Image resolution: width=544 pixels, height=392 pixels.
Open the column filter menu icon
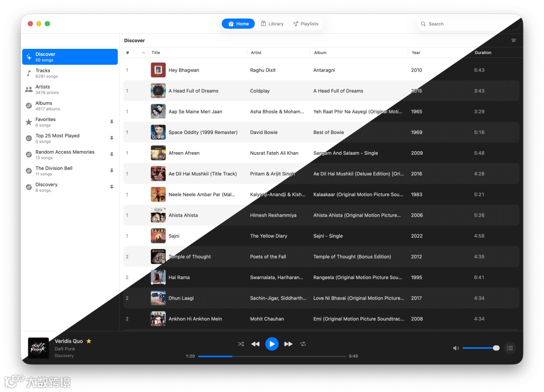pyautogui.click(x=513, y=40)
